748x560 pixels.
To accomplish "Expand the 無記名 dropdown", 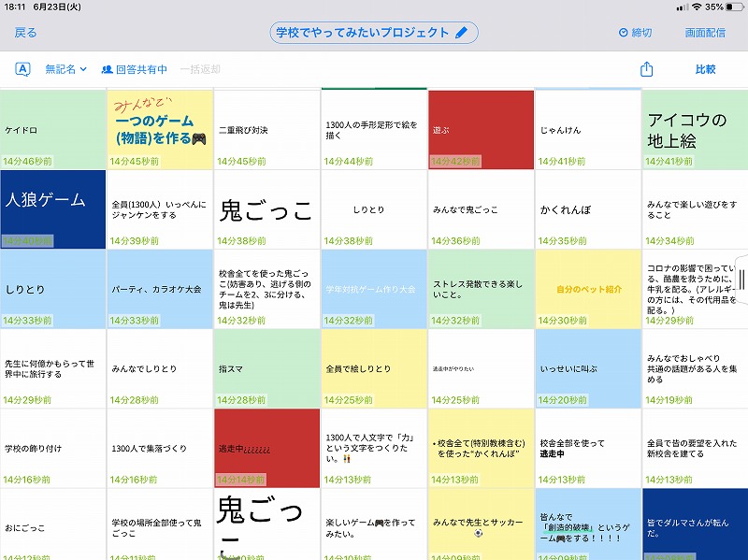I will [x=65, y=69].
